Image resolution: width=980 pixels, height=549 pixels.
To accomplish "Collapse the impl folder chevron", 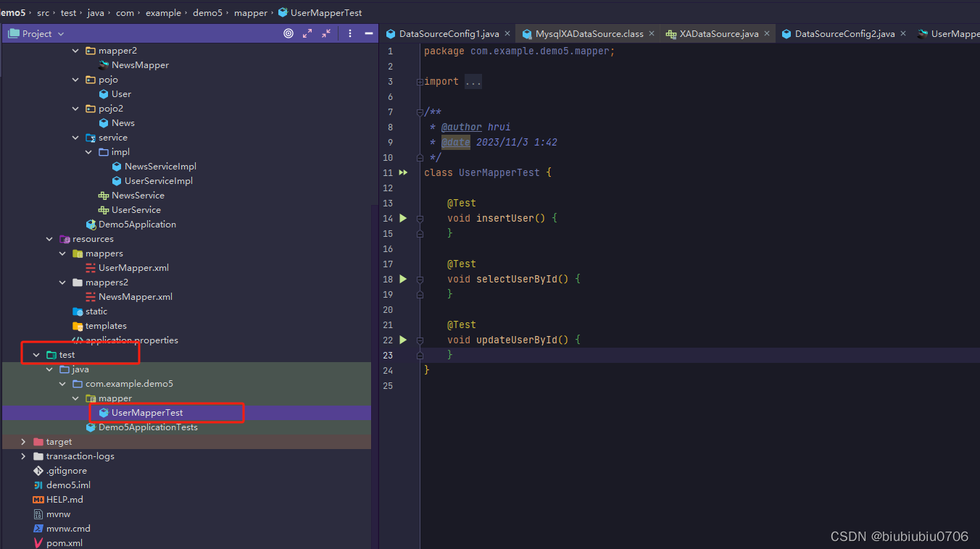I will pyautogui.click(x=88, y=152).
